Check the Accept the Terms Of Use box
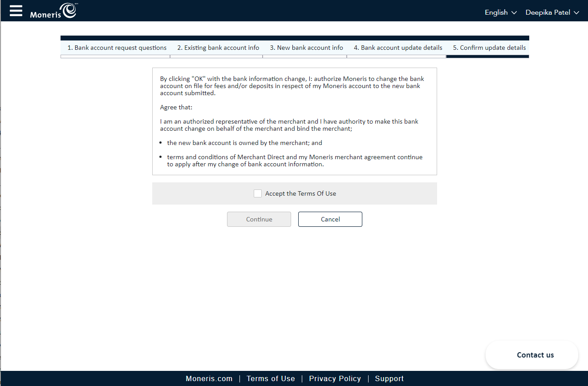The image size is (588, 386). click(x=258, y=193)
